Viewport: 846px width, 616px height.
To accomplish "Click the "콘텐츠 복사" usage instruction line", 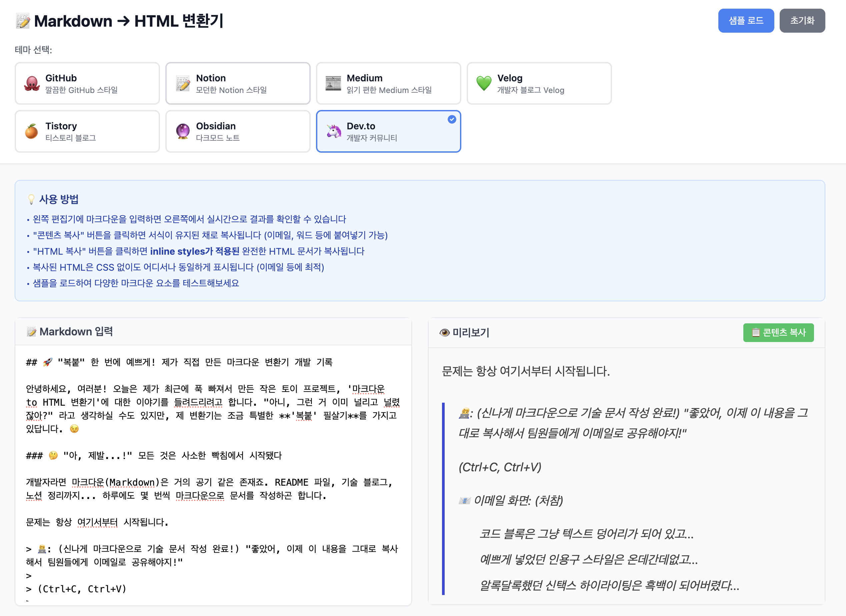I will point(210,235).
